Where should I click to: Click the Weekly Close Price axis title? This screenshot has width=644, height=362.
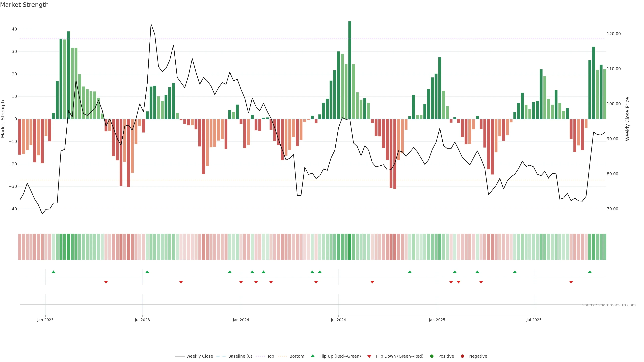[628, 119]
